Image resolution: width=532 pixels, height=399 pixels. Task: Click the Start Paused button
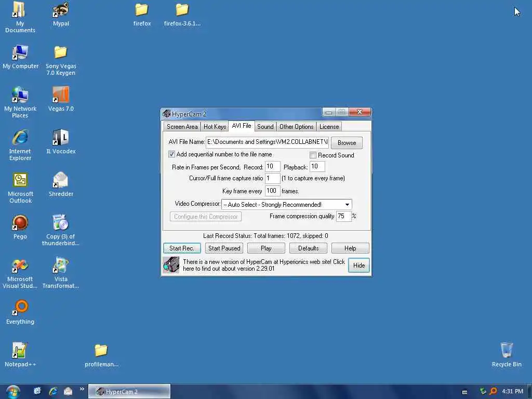click(x=224, y=248)
